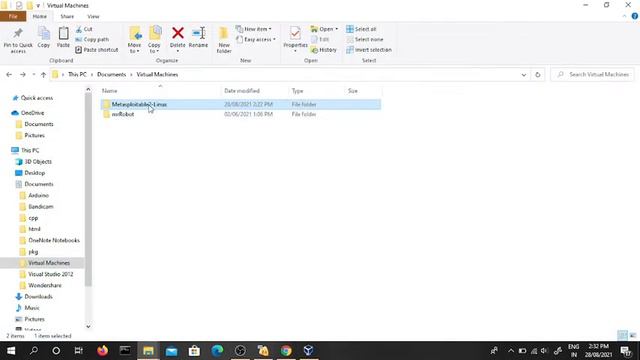This screenshot has width=640, height=360.
Task: Open Google Chrome from the taskbar
Action: coord(286,351)
